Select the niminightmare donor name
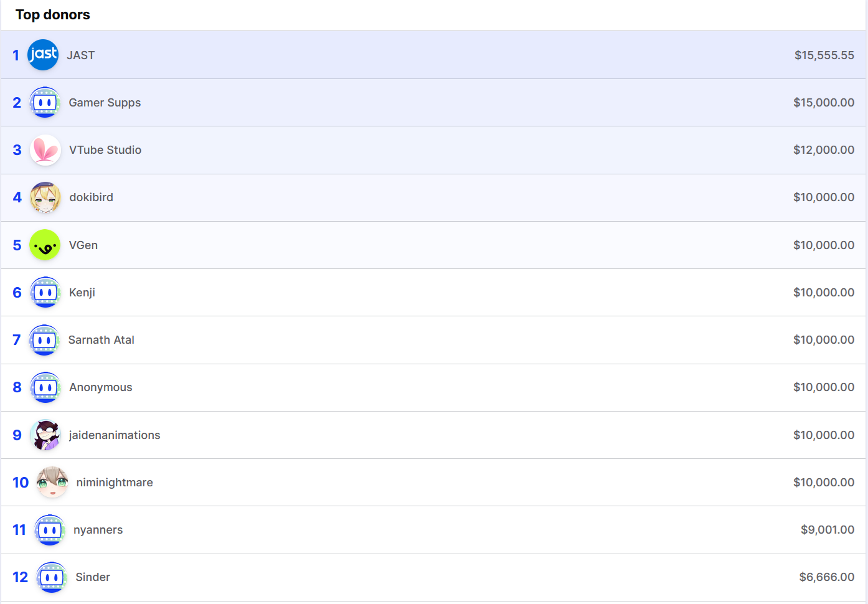868x604 pixels. 115,483
